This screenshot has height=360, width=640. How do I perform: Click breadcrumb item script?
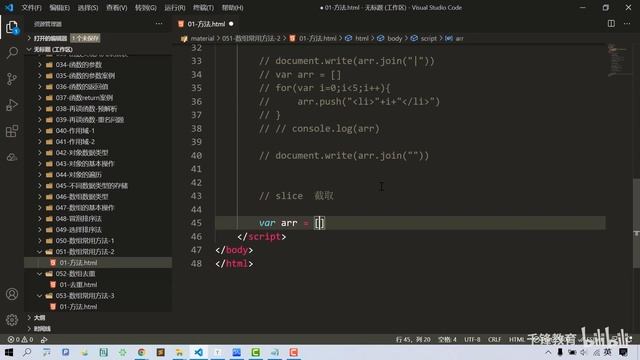[429, 38]
